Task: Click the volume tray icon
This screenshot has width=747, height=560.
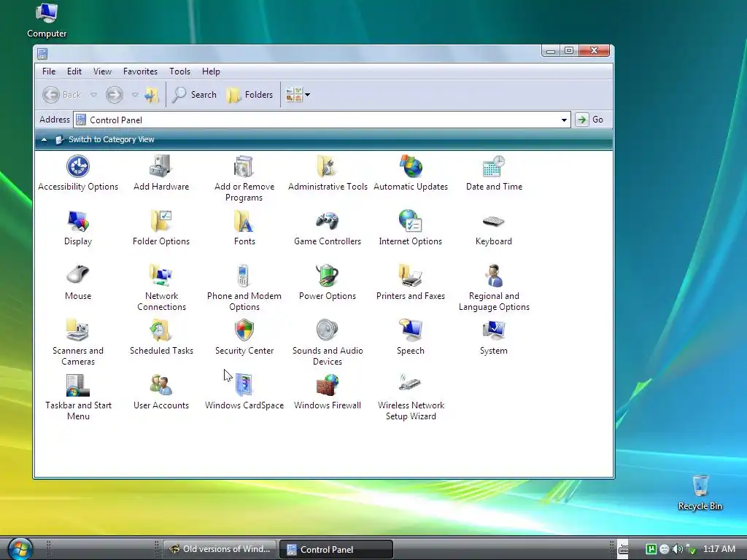Action: coord(677,549)
